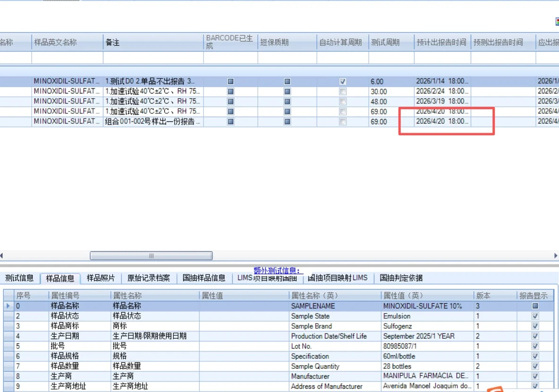This screenshot has height=392, width=559.
Task: Click the 短保质期 column header
Action: (x=287, y=42)
